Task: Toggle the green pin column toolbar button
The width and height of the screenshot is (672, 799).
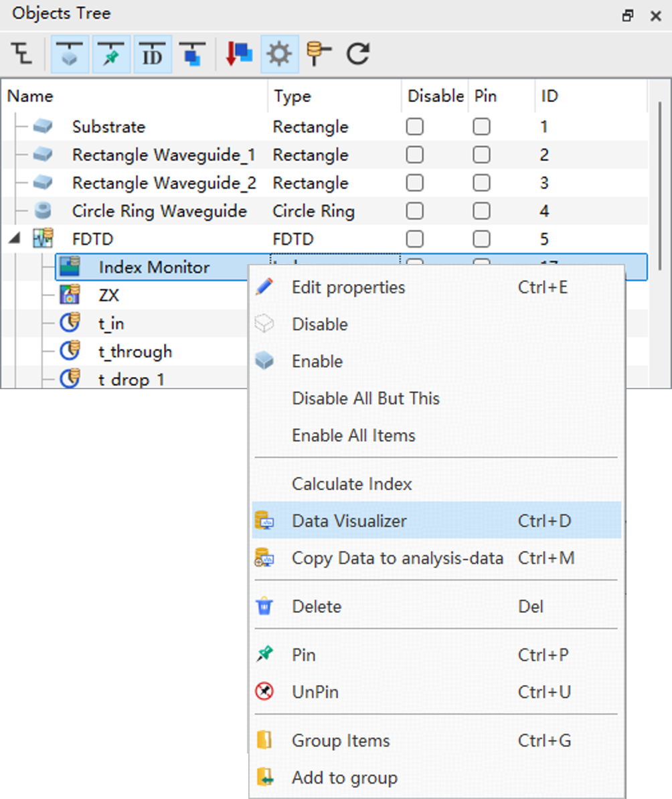Action: click(111, 54)
